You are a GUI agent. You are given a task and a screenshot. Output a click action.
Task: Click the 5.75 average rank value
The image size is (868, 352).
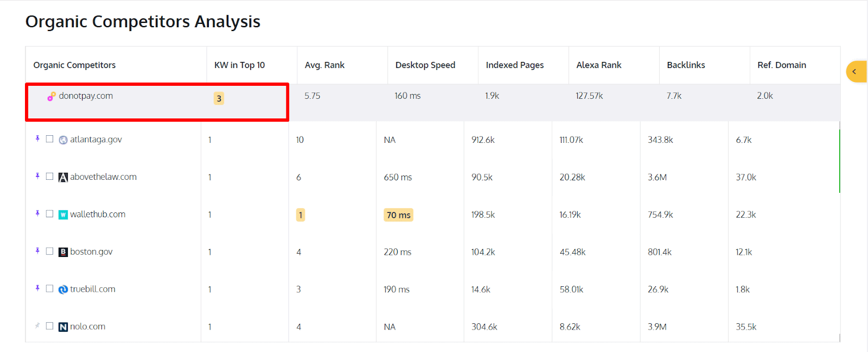coord(312,96)
